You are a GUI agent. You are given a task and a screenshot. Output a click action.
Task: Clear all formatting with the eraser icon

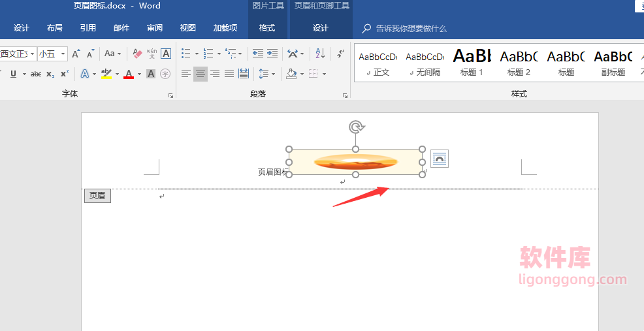point(138,54)
